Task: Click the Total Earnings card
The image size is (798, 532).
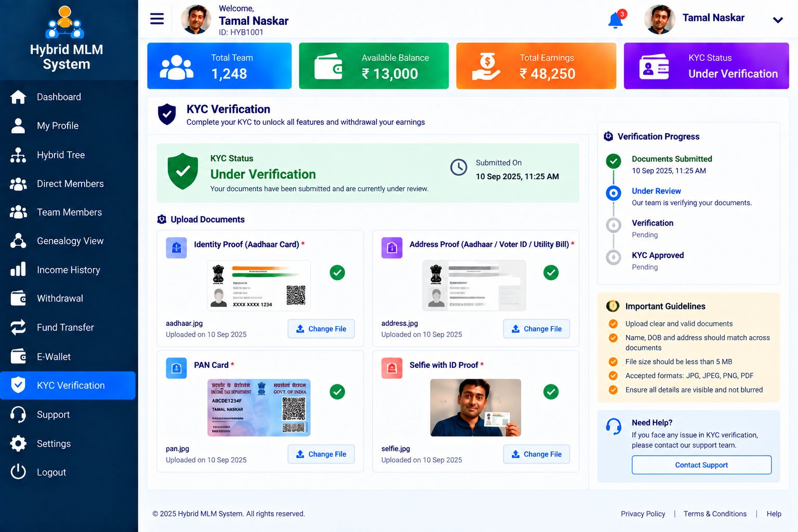Action: click(x=536, y=66)
